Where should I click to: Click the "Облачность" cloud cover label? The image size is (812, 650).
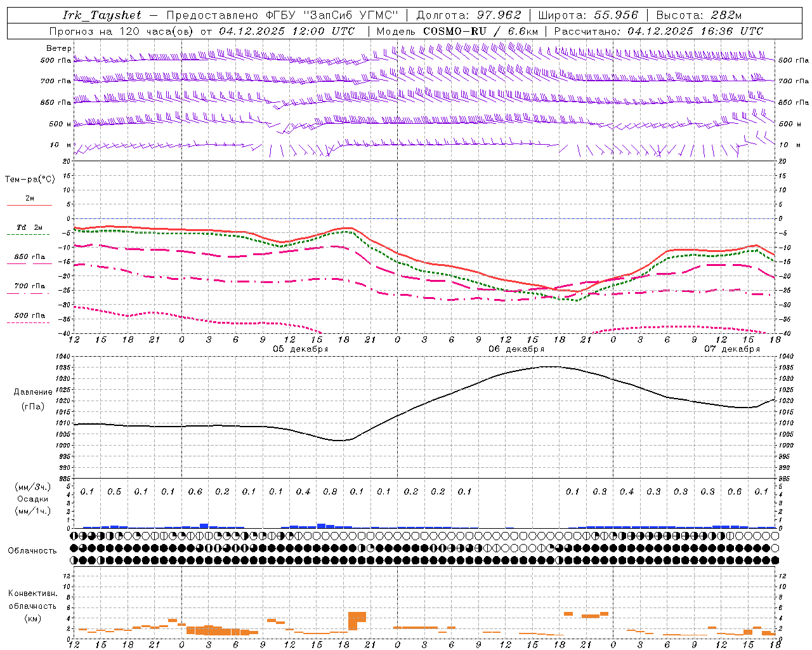point(32,551)
